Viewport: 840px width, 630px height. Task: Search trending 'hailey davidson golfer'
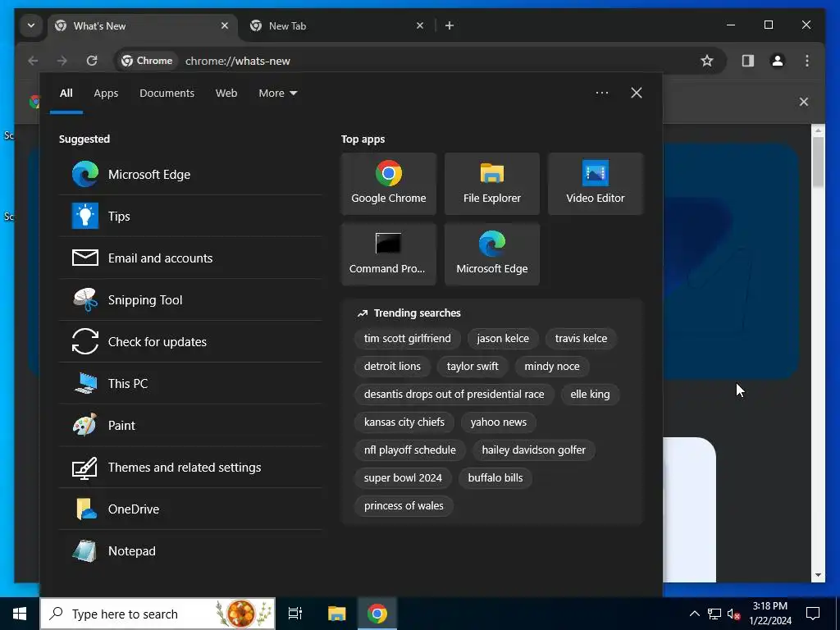533,450
